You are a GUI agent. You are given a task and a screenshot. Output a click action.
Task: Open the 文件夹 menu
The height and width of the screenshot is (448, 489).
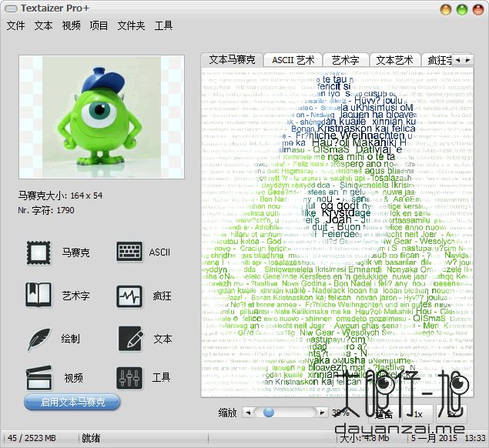pos(131,25)
